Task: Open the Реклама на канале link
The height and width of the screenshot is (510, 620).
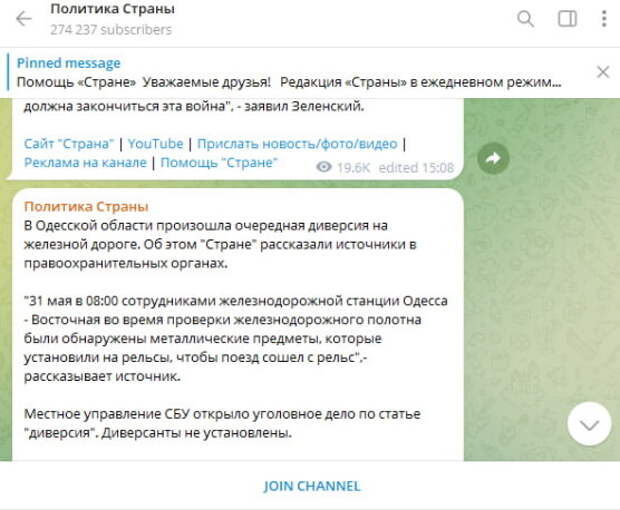Action: point(85,162)
